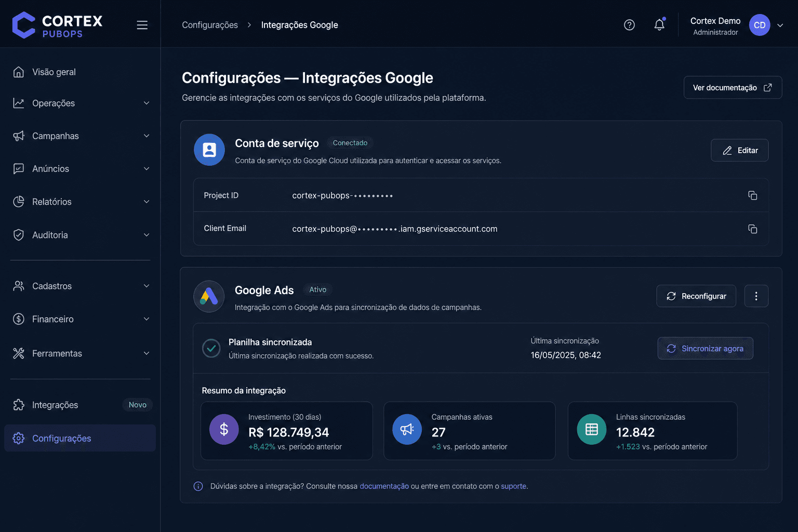Viewport: 798px width, 532px height.
Task: Open the suporte link
Action: coord(513,486)
